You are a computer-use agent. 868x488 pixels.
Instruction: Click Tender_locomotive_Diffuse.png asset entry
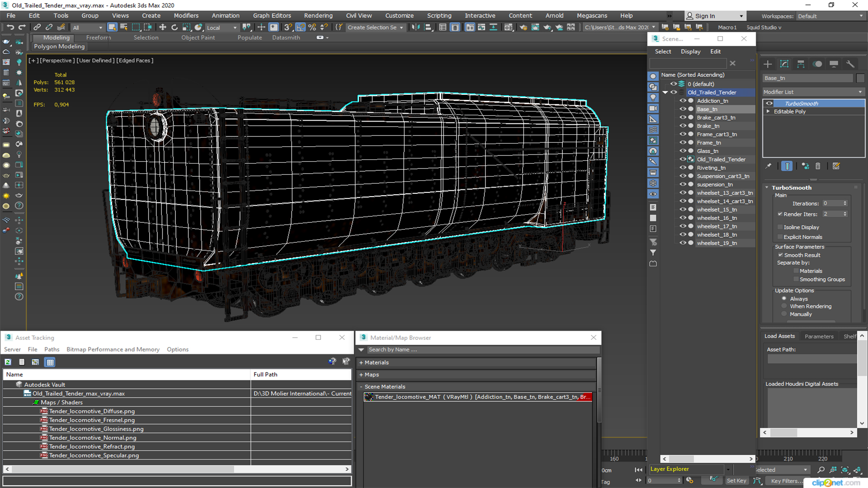click(92, 411)
